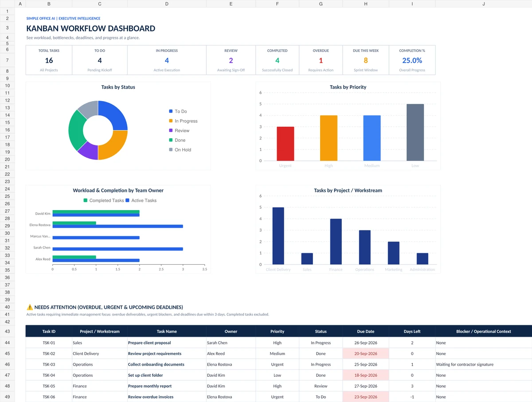Select column D header

coord(167,4)
